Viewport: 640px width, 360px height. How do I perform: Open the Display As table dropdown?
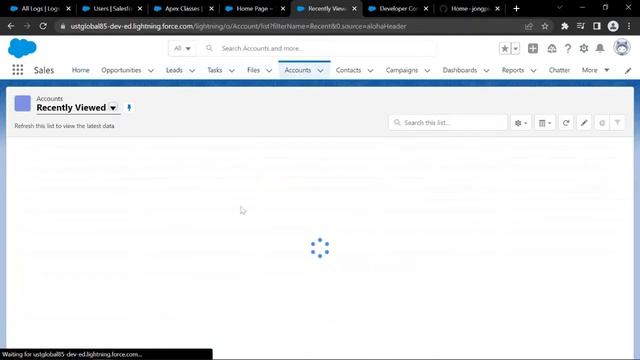click(x=544, y=123)
